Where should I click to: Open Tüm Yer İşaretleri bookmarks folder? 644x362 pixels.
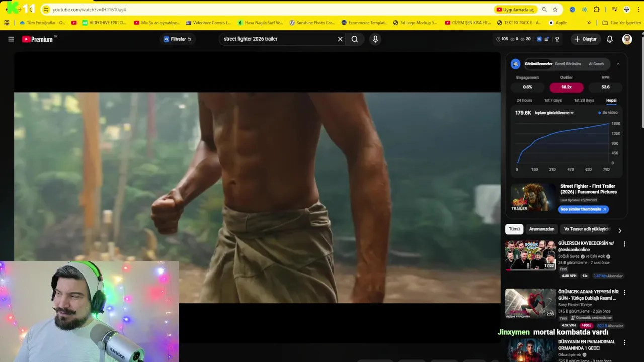click(x=622, y=23)
